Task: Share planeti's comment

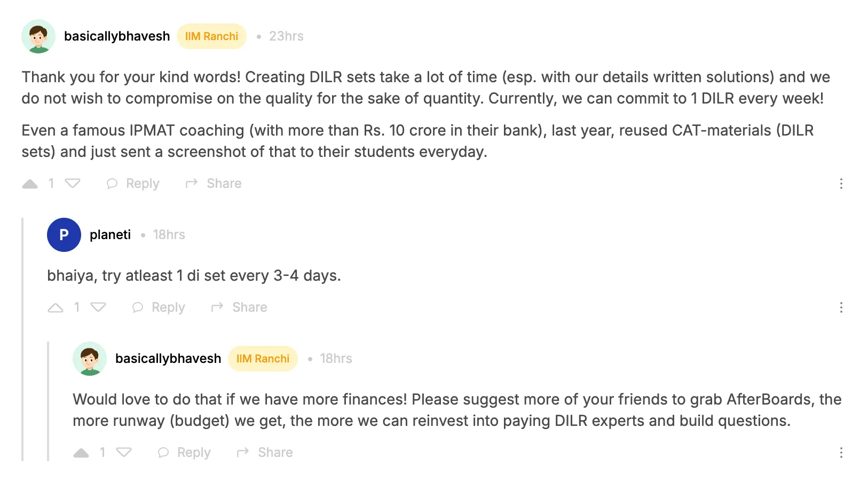Action: point(239,307)
